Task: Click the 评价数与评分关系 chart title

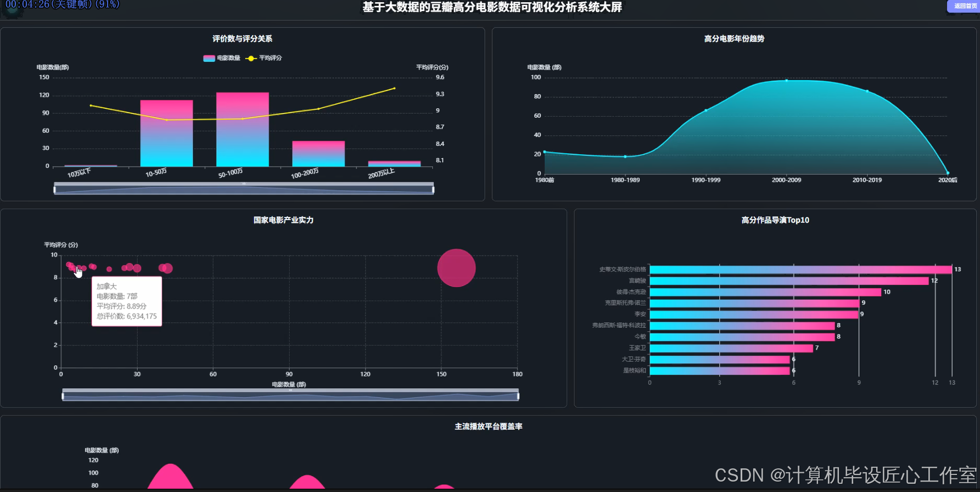Action: coord(242,38)
